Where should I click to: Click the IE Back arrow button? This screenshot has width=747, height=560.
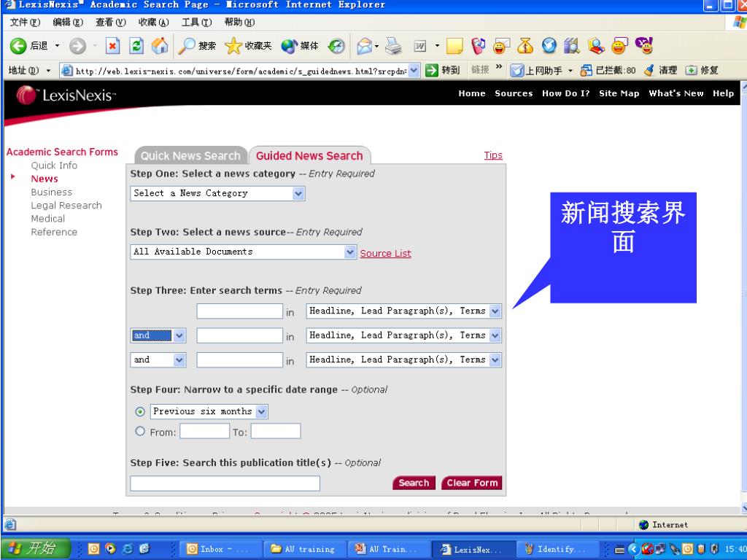pos(18,46)
